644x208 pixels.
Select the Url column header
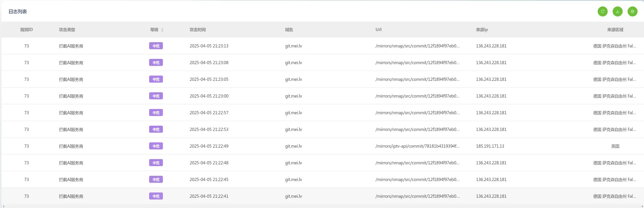(378, 30)
